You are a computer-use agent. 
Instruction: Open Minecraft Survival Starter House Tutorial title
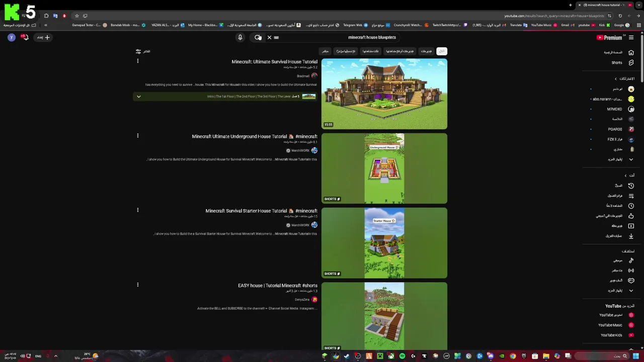click(x=261, y=211)
